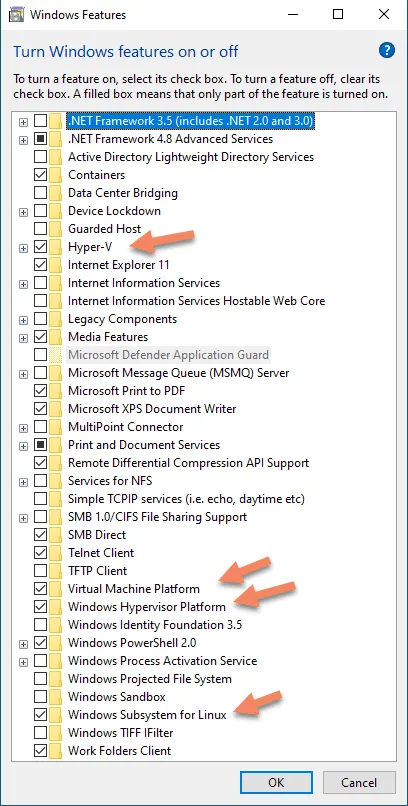Uncheck the Telnet Client checkbox

40,553
